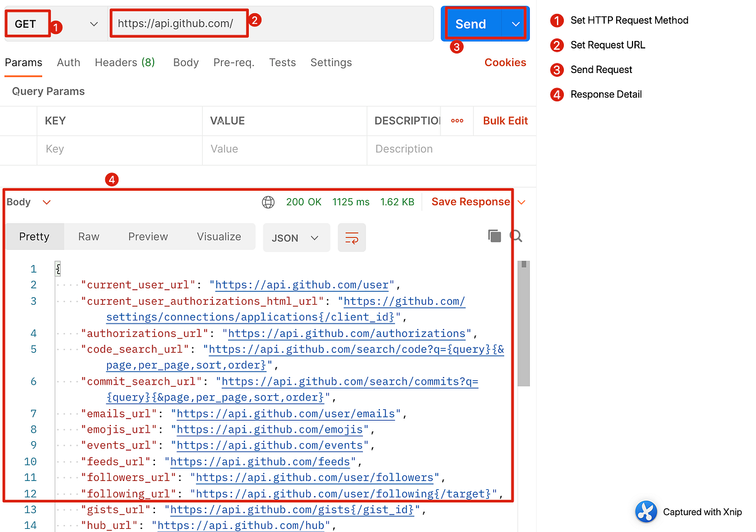Switch to Raw response view
The image size is (756, 532).
tap(88, 236)
